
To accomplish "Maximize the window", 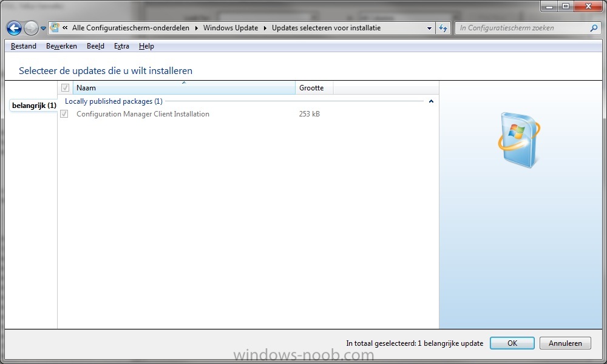I will click(566, 7).
